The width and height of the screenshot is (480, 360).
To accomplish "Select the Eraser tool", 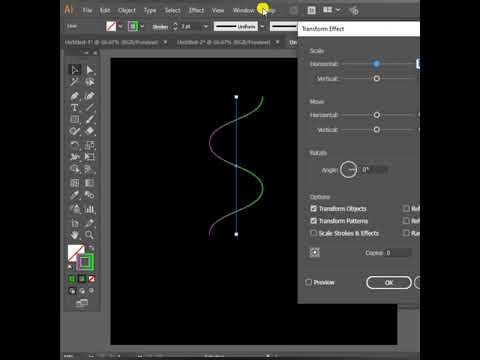I will tap(90, 131).
